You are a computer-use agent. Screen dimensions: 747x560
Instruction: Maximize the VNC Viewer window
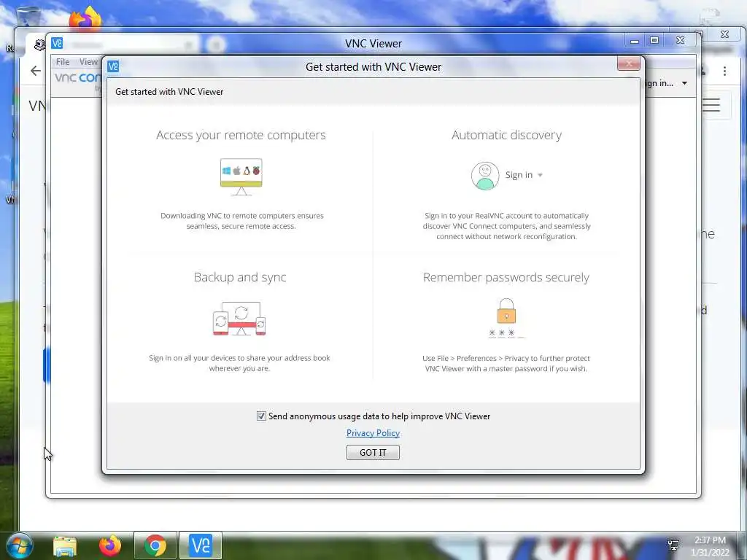(x=654, y=41)
